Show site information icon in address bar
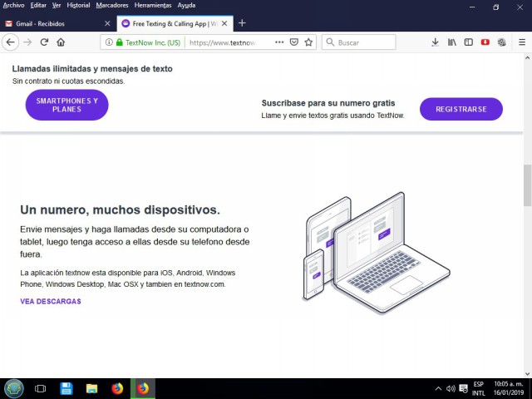Screen dimensions: 532x399 click(x=109, y=42)
